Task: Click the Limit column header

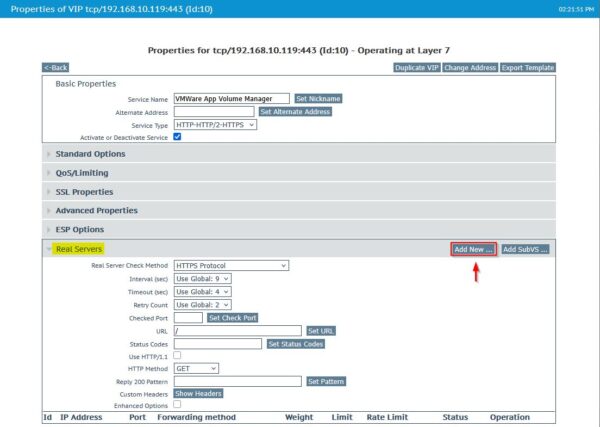Action: pyautogui.click(x=342, y=417)
